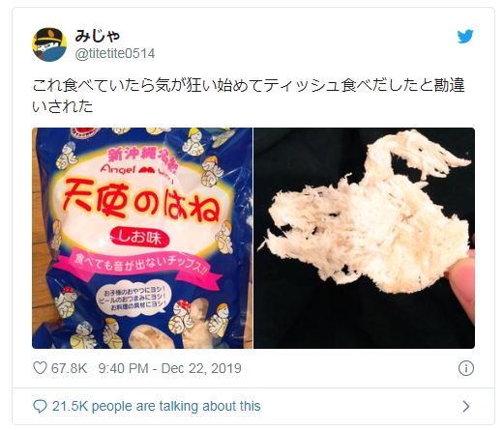This screenshot has width=504, height=430.
Task: Click the display name みじゃ
Action: (x=98, y=36)
